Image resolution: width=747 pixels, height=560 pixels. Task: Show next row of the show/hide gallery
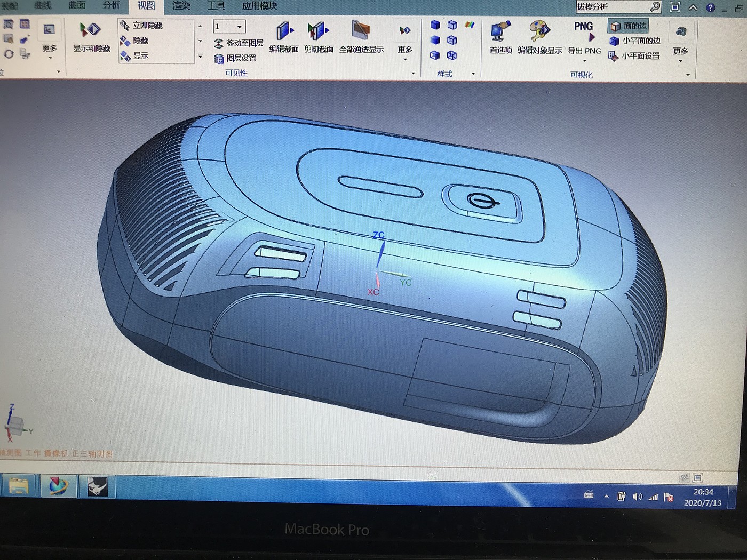(201, 41)
